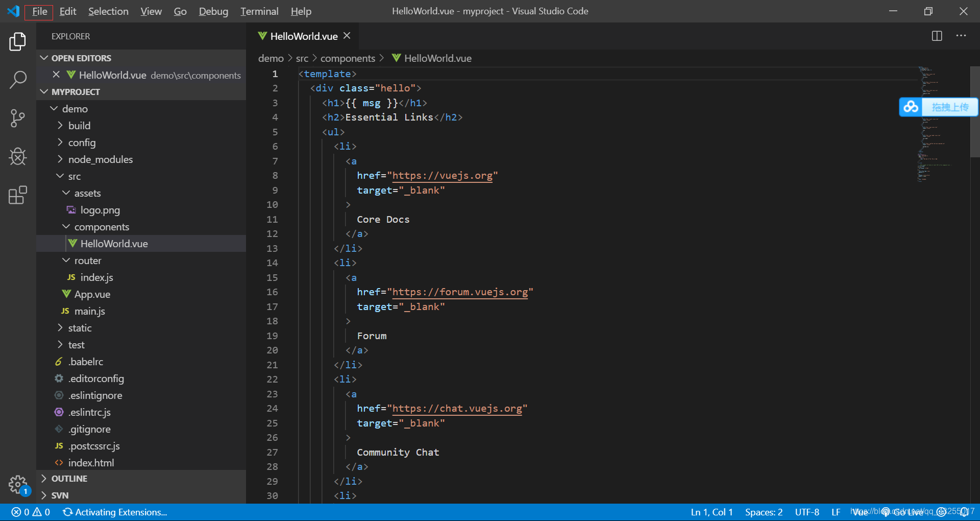This screenshot has width=980, height=521.
Task: Open the View menu
Action: [151, 11]
